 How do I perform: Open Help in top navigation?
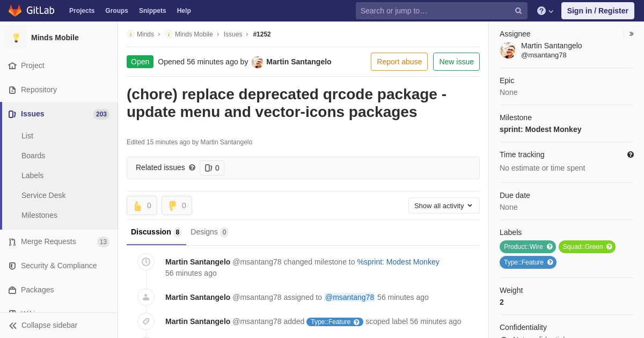click(184, 11)
